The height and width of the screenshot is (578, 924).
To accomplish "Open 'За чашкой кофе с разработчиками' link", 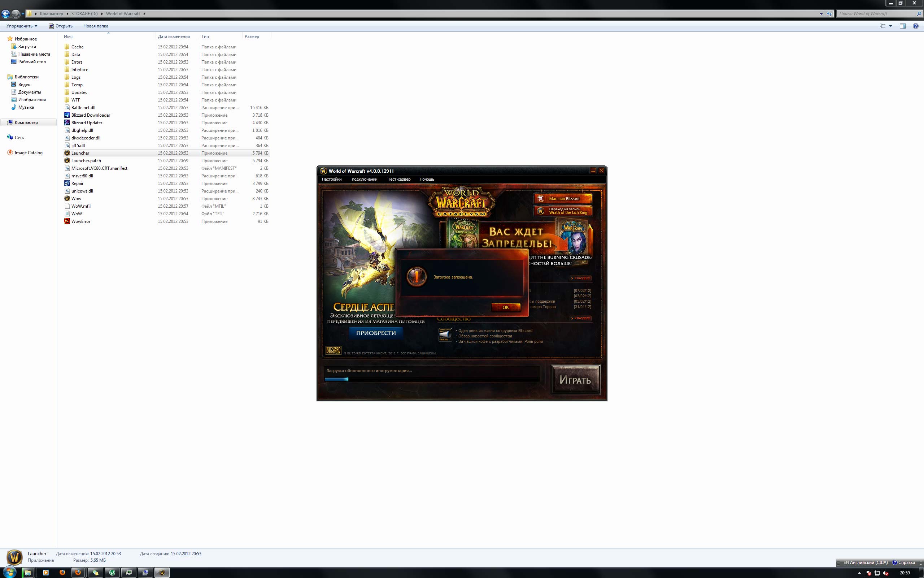I will pos(500,341).
